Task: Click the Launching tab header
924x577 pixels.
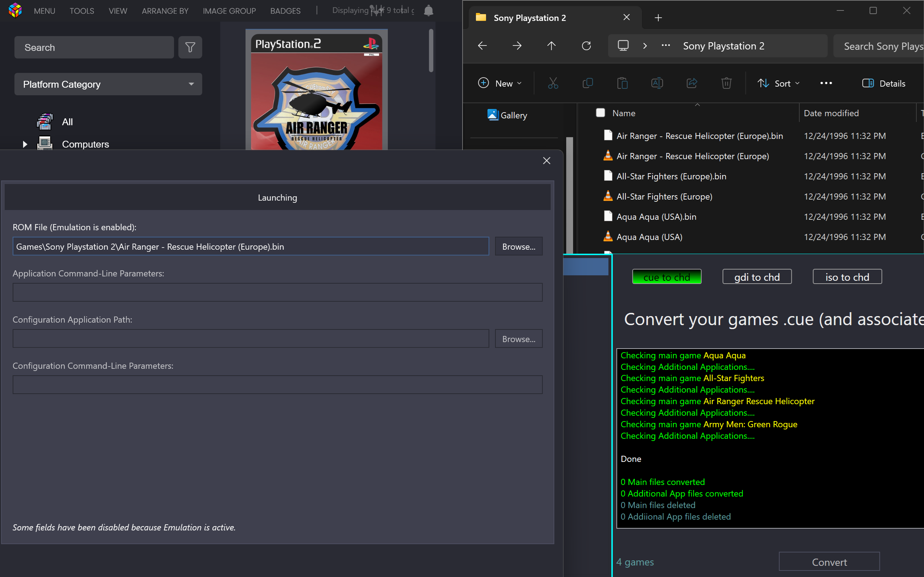Action: (x=277, y=197)
